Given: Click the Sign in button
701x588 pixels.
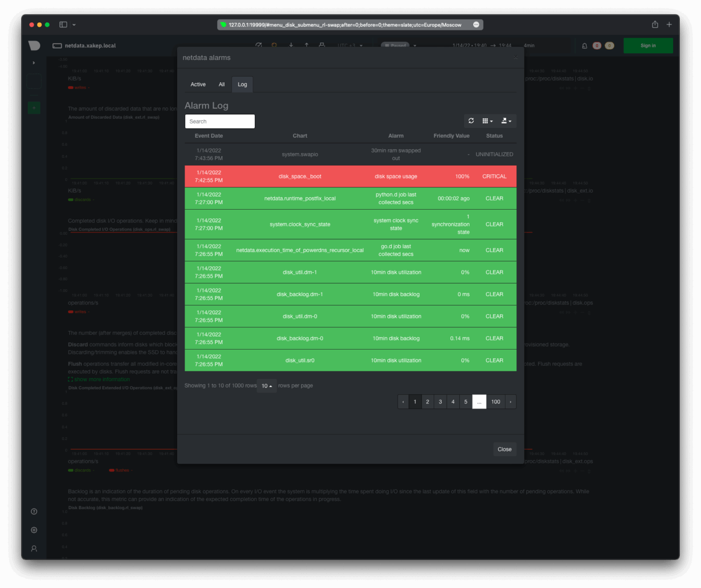Looking at the screenshot, I should pyautogui.click(x=648, y=46).
